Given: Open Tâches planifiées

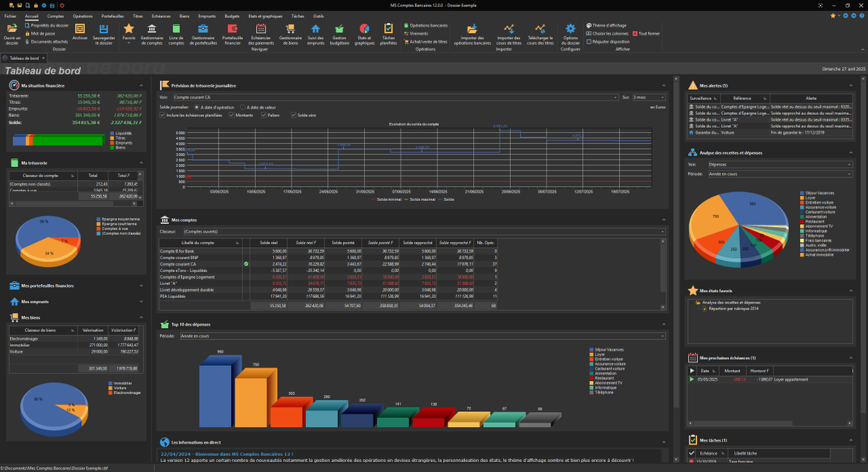Looking at the screenshot, I should tap(388, 34).
